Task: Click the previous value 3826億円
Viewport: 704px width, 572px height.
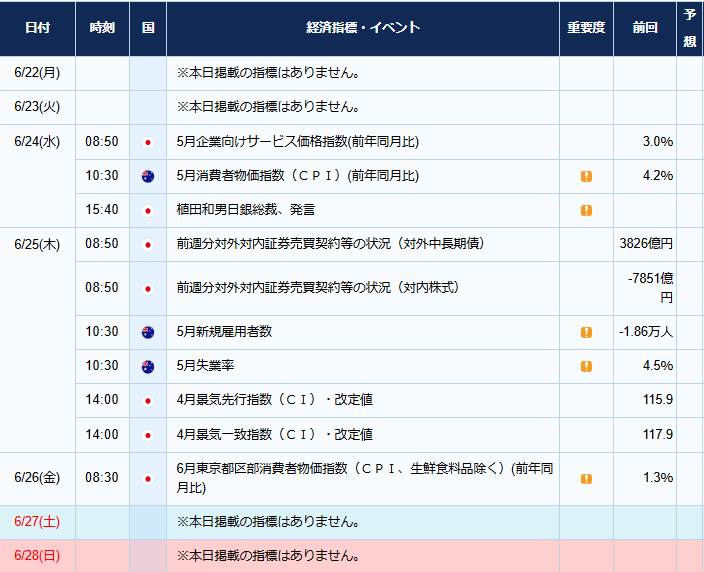Action: [646, 243]
